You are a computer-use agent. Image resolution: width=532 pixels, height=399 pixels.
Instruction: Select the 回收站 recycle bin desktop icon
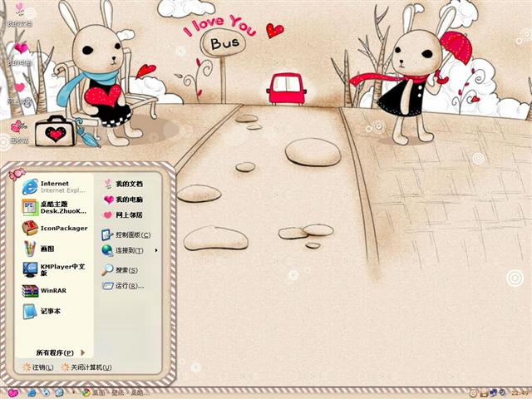click(19, 131)
